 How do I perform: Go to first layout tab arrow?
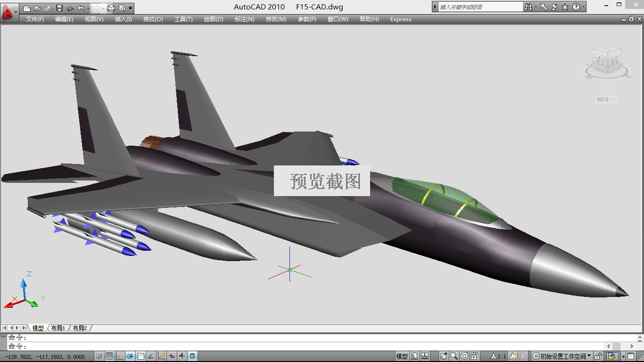(5, 328)
